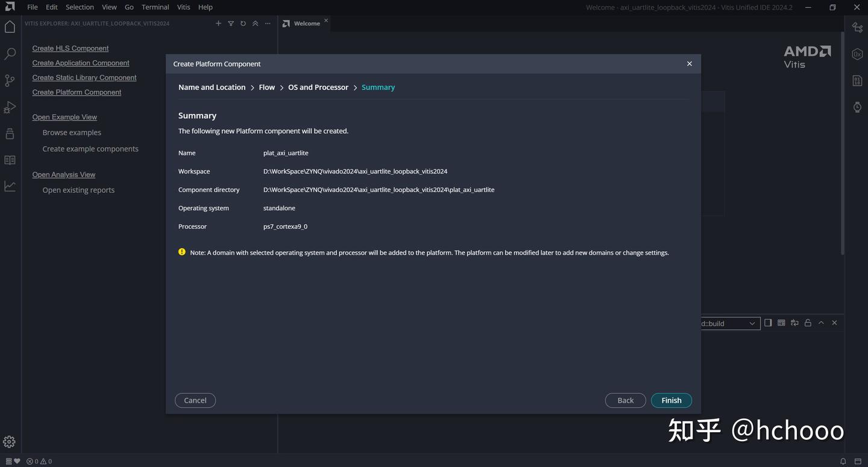Open the notifications bell in status bar
868x467 pixels.
point(843,462)
